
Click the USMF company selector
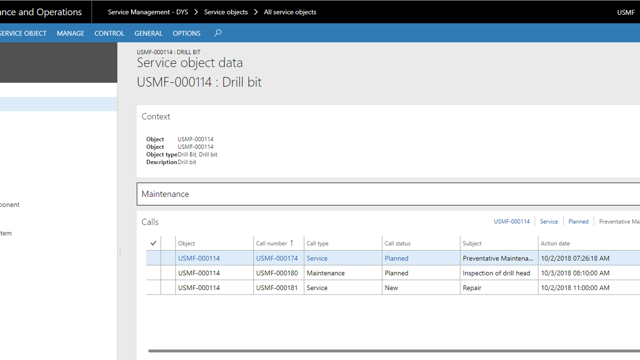625,12
